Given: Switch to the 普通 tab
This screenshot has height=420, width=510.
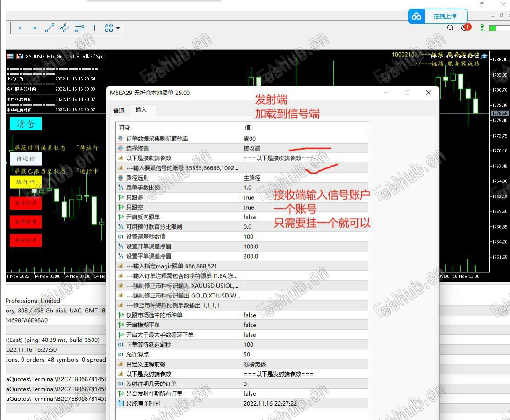Looking at the screenshot, I should click(119, 110).
